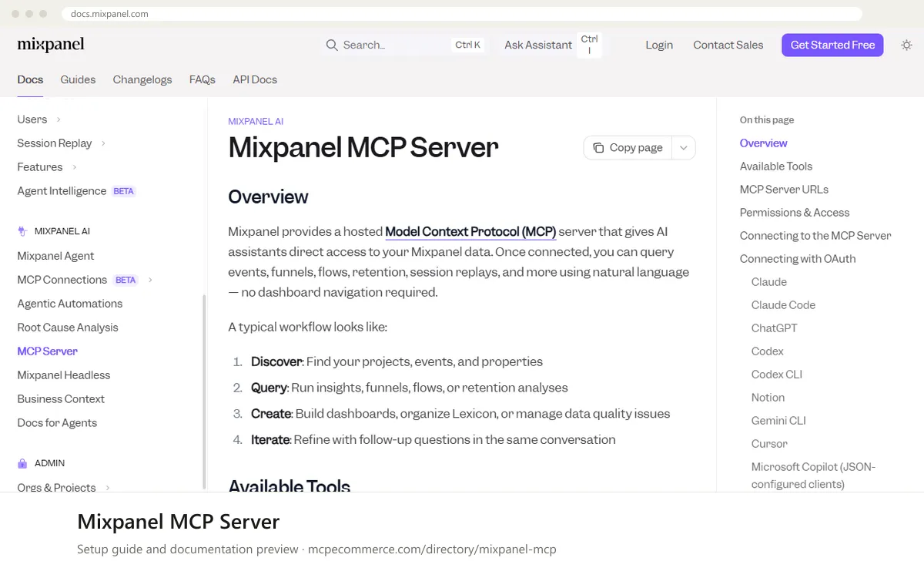Click the Ctrl K shortcut badge
The height and width of the screenshot is (578, 924).
point(467,45)
